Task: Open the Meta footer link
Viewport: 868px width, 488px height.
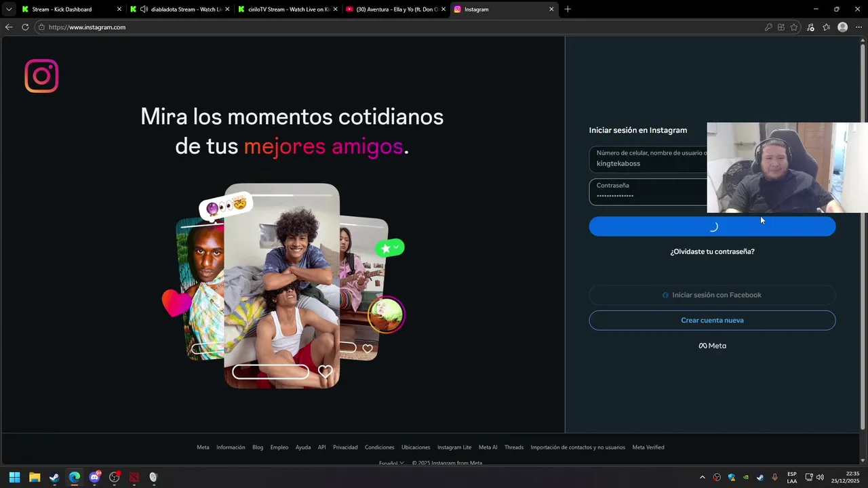Action: click(x=203, y=447)
